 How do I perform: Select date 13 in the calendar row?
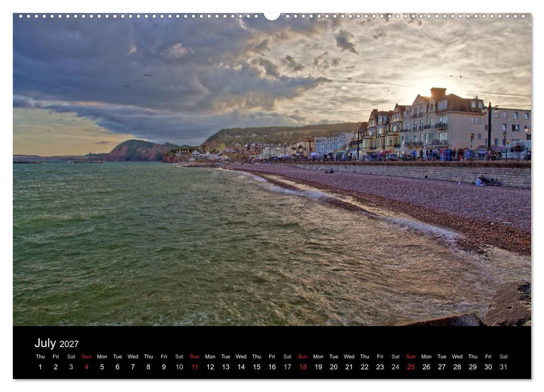click(226, 367)
